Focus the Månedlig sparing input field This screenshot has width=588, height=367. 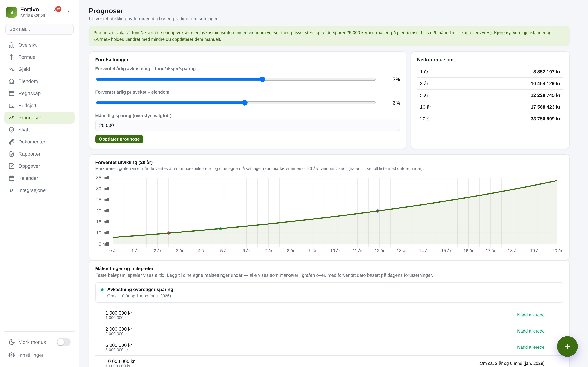(248, 126)
